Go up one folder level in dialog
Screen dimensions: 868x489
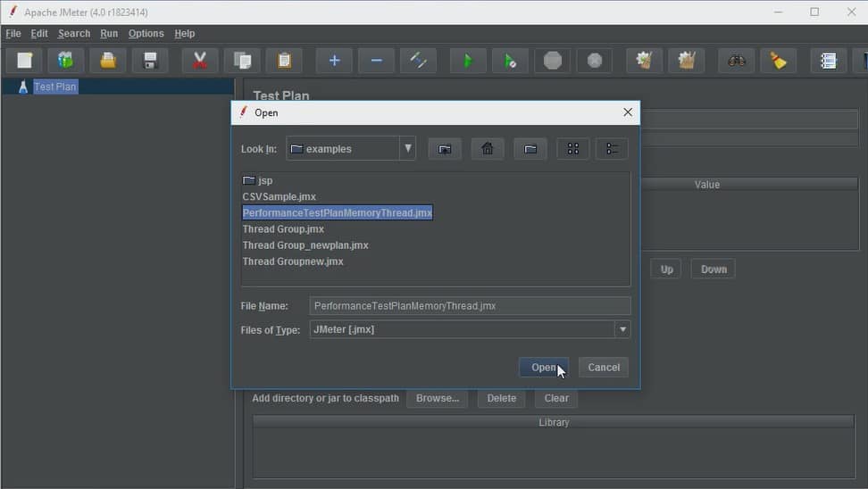point(445,149)
